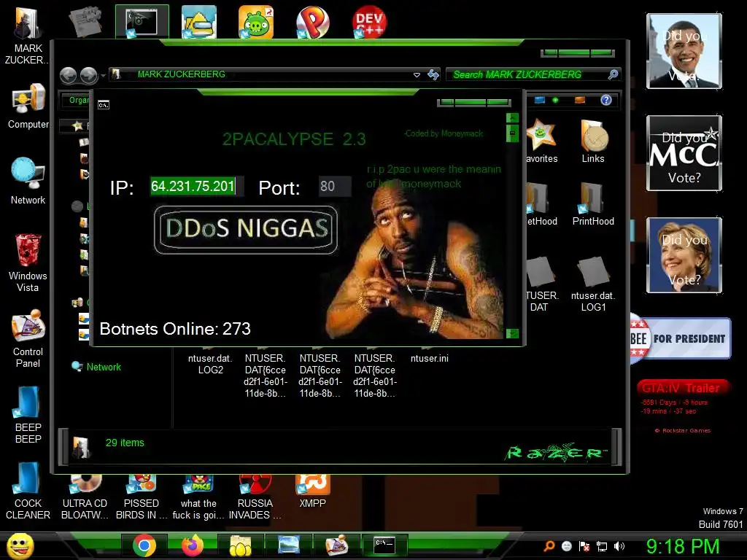This screenshot has width=747, height=560.
Task: Click scrollbar down arrow in 2PACALYPSE window
Action: pos(512,333)
